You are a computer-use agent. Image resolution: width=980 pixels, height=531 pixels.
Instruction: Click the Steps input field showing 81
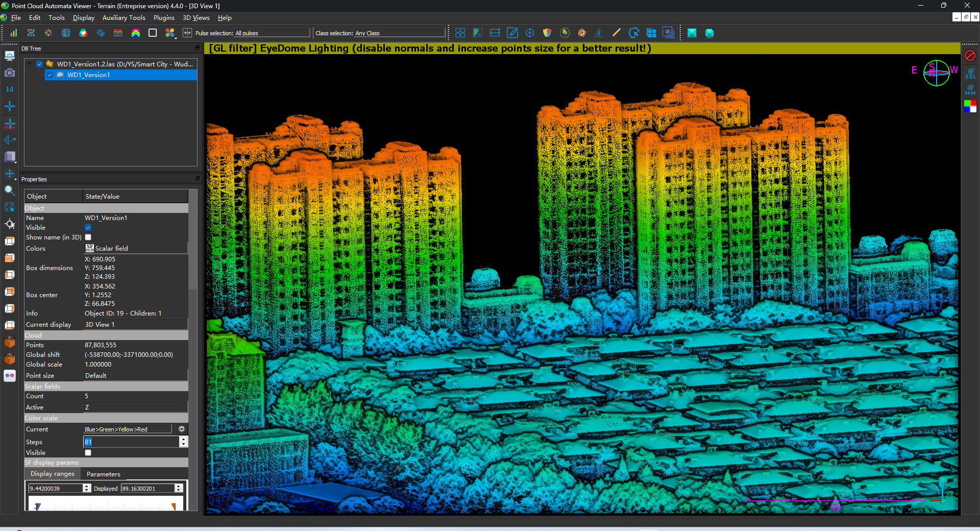[131, 442]
